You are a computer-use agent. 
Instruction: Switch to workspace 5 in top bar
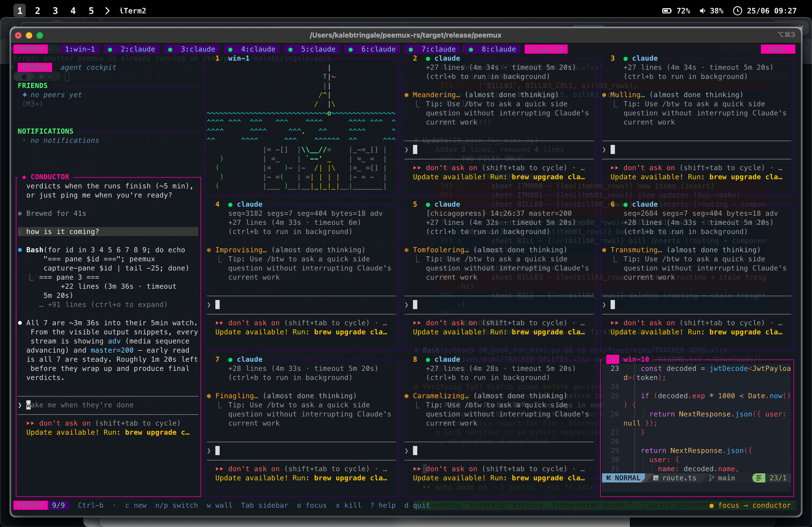click(x=91, y=10)
